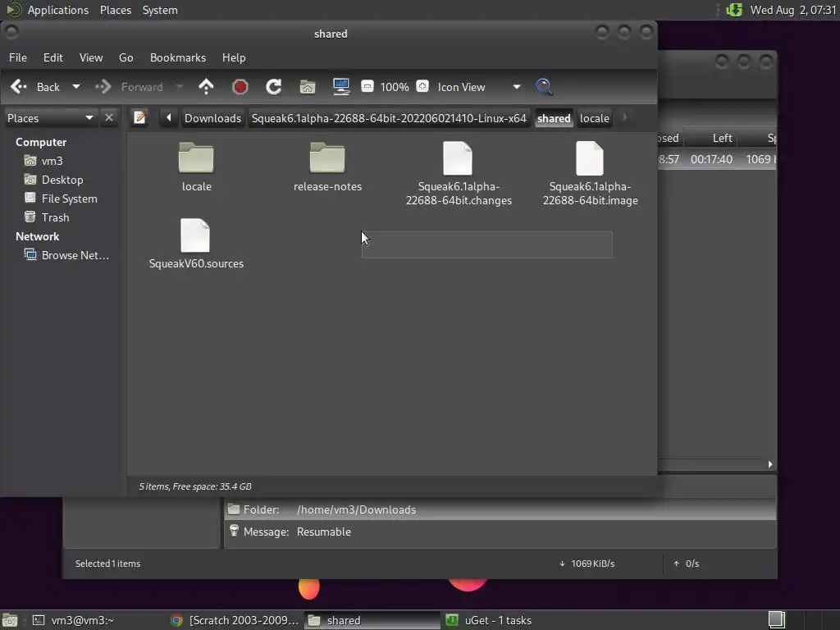840x630 pixels.
Task: Go to Downloads in the path bar
Action: (x=212, y=118)
